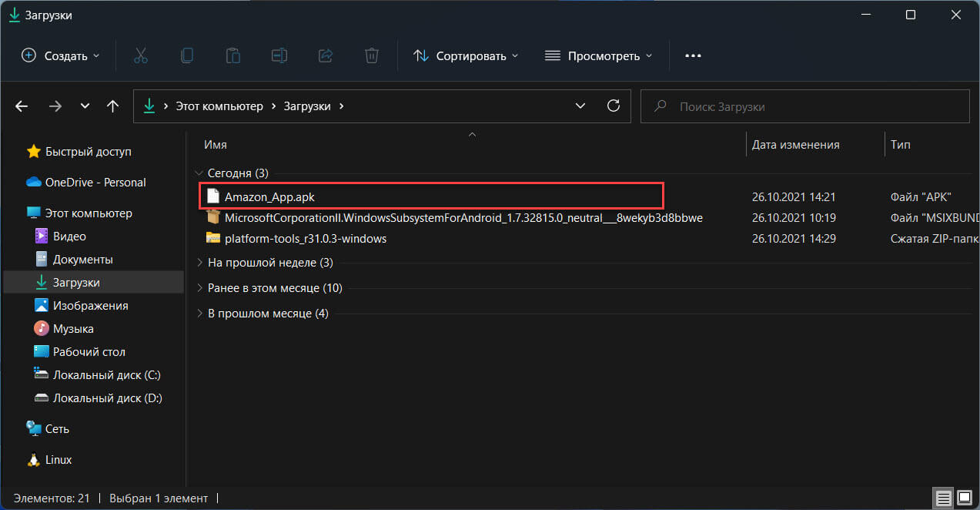This screenshot has height=510, width=980.
Task: Click the Выбран 1 элемент status text
Action: pos(159,498)
